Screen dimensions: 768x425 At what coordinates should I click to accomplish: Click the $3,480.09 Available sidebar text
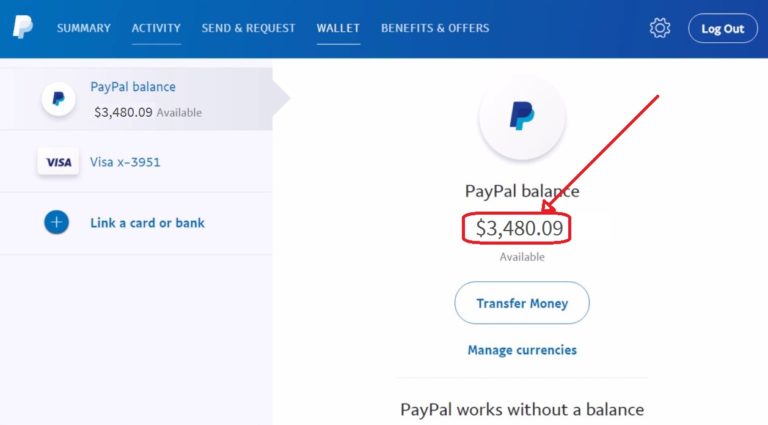click(x=148, y=112)
